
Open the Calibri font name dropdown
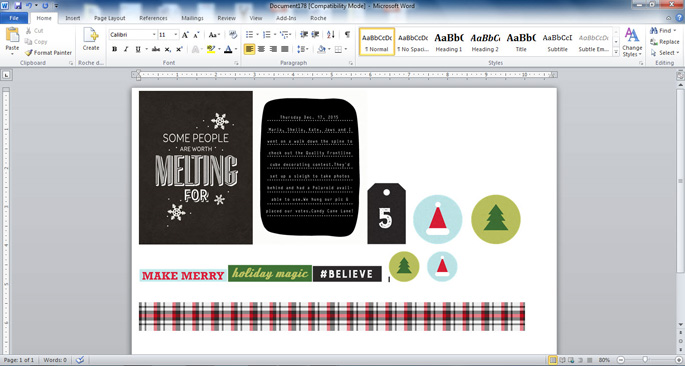(154, 35)
